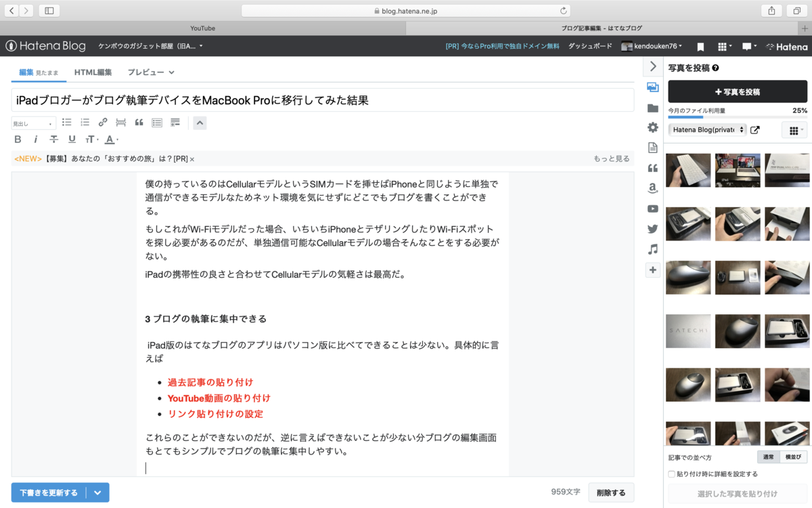Click the Hatena logo in the header

pyautogui.click(x=787, y=47)
